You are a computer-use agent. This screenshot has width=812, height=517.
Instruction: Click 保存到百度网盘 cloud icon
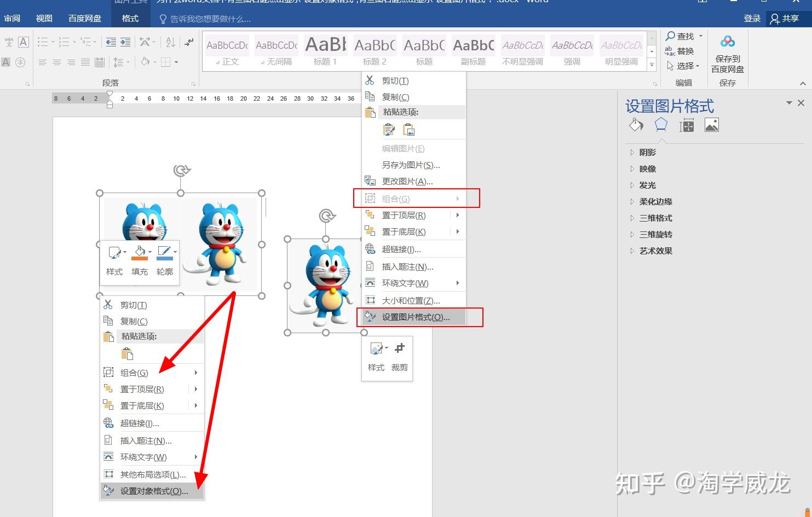728,42
